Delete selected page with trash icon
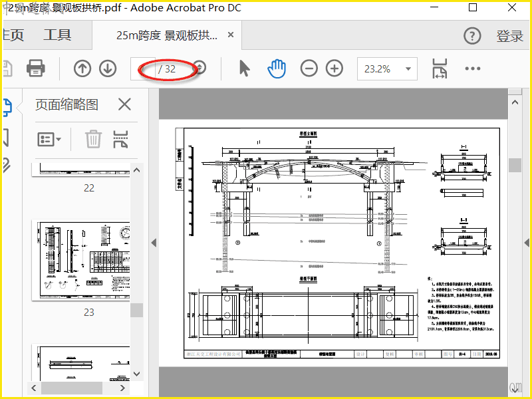Viewport: 532px width, 399px height. pos(93,139)
